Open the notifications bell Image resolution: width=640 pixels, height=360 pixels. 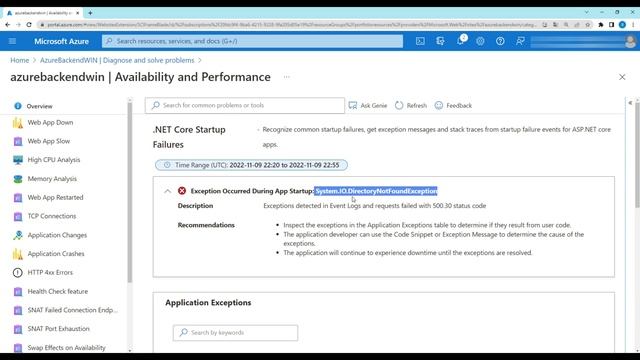(x=461, y=41)
